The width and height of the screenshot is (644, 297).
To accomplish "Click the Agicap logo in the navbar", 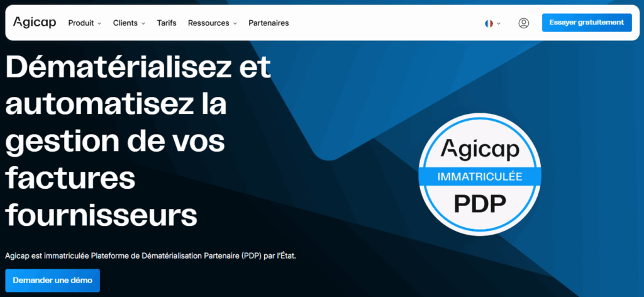I will (35, 23).
